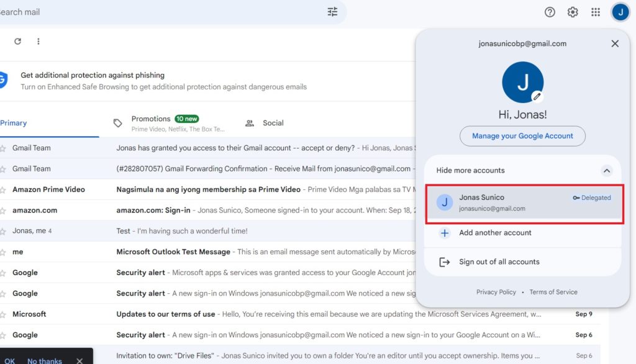Star the Microsoft terms email

(x=3, y=314)
